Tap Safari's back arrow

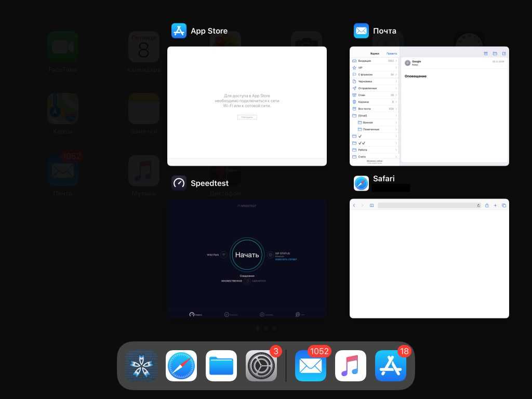[x=354, y=205]
